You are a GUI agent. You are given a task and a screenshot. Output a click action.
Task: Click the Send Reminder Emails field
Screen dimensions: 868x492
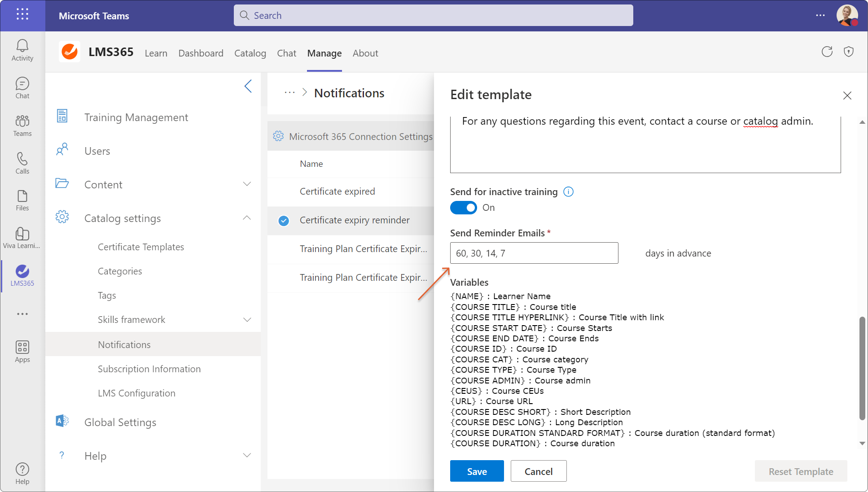pyautogui.click(x=534, y=253)
